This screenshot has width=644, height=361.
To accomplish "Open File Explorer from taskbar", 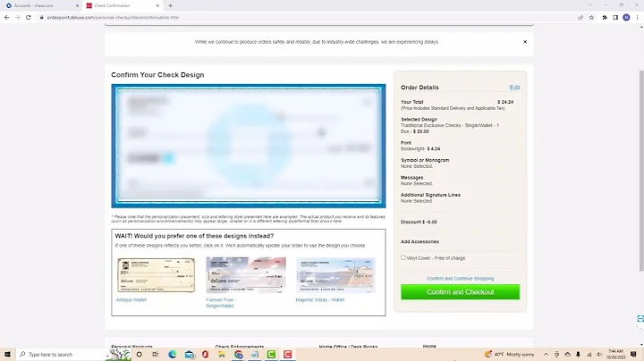I will click(x=222, y=354).
